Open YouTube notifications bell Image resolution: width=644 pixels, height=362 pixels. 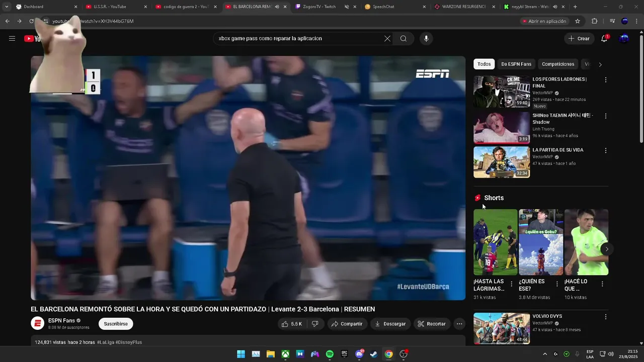604,39
